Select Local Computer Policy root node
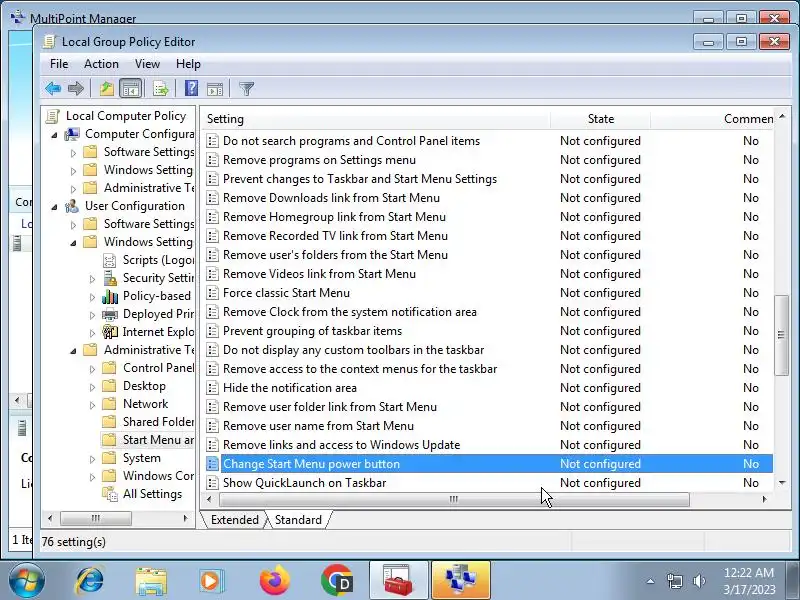This screenshot has height=600, width=800. (116, 116)
